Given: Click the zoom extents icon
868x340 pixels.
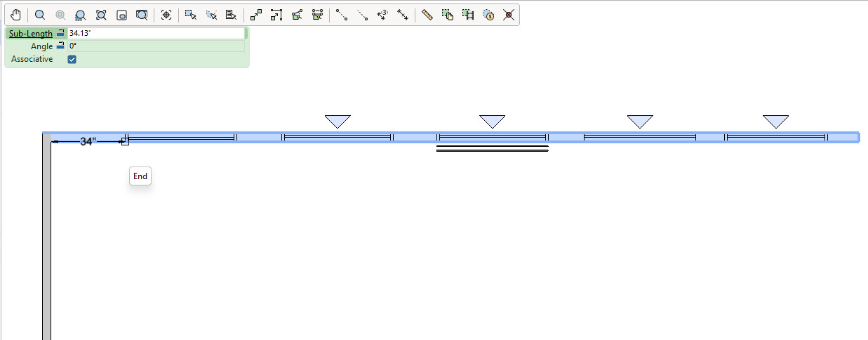Looking at the screenshot, I should (x=101, y=15).
